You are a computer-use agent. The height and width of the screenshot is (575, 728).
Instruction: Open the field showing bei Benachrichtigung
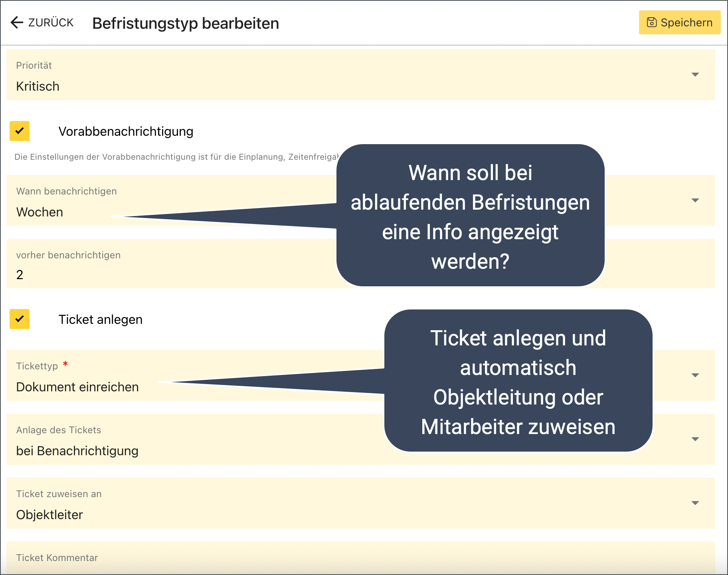(160, 450)
